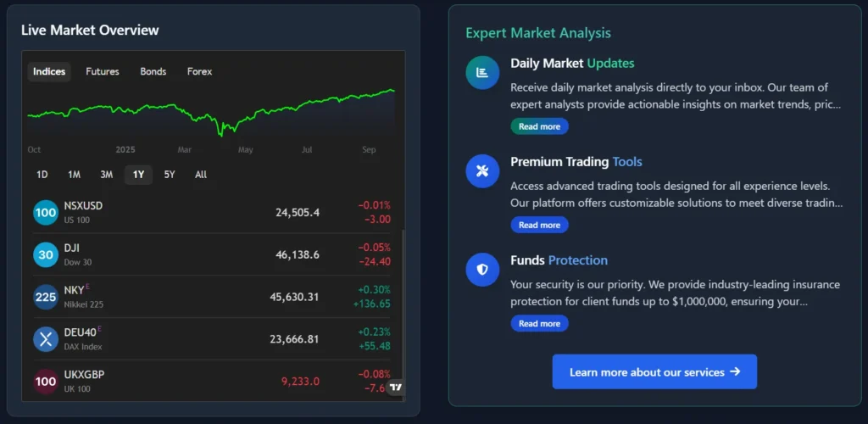Image resolution: width=868 pixels, height=424 pixels.
Task: Select the 1D time range
Action: coord(42,175)
